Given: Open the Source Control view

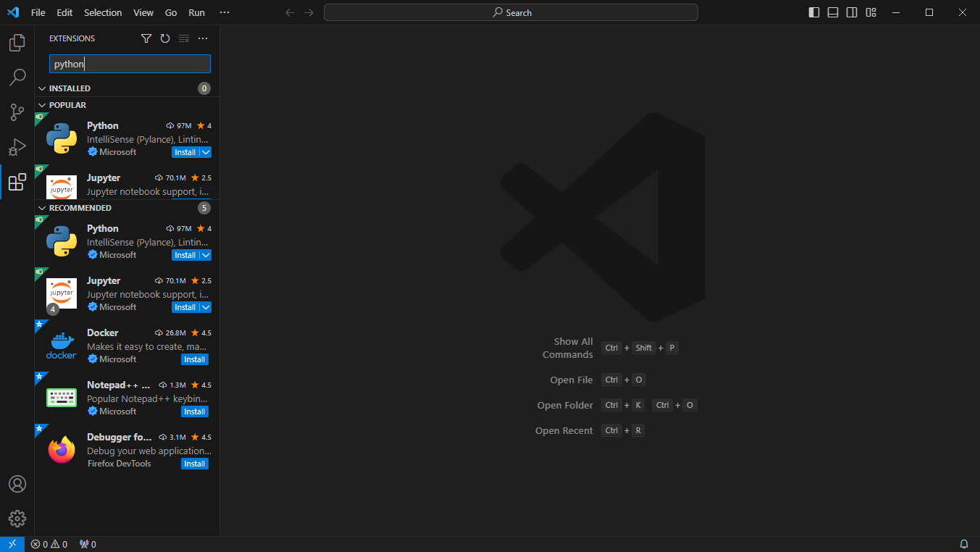Looking at the screenshot, I should click(17, 112).
